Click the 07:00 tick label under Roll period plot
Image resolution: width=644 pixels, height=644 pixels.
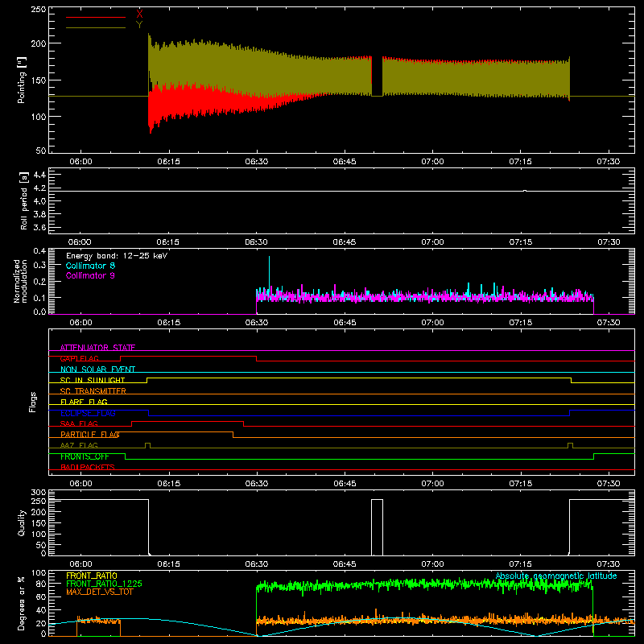[x=432, y=242]
